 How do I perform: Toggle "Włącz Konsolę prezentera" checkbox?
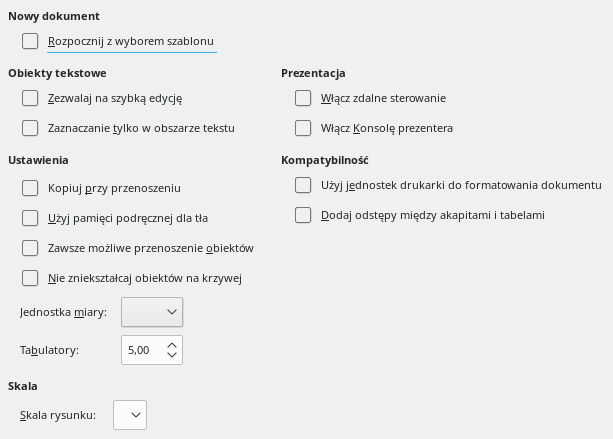click(x=304, y=128)
